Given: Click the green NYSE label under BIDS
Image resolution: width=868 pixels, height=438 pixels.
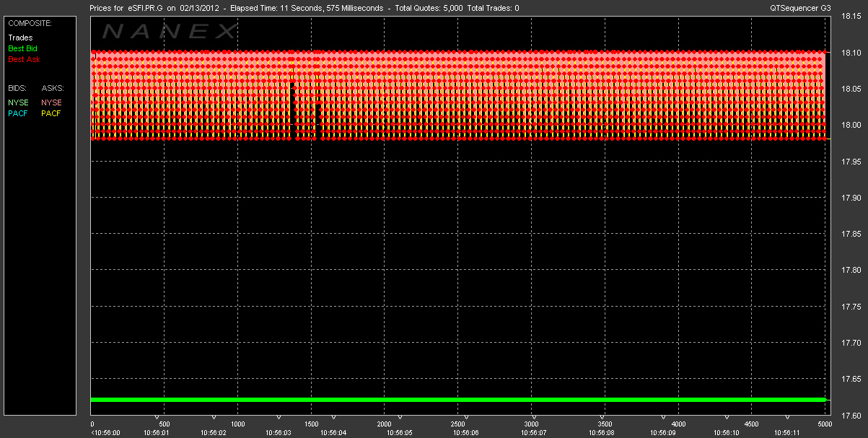Looking at the screenshot, I should [x=18, y=102].
